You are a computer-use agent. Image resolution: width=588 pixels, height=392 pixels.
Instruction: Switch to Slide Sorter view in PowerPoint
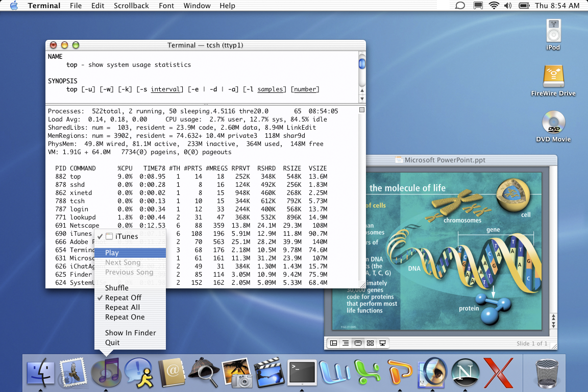point(370,343)
